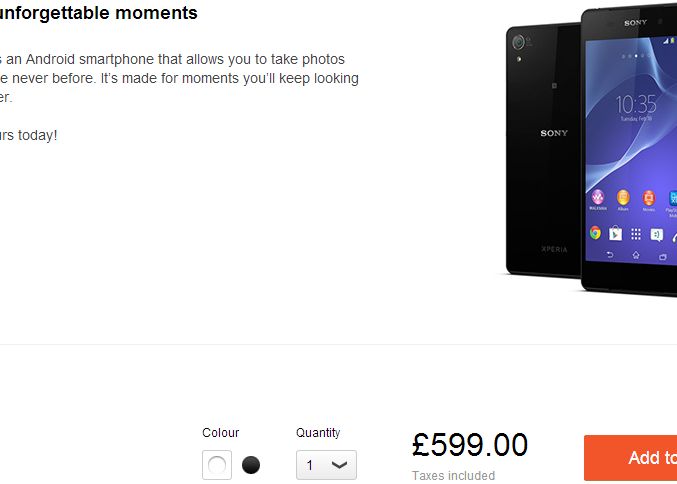Click the Play Store bag icon
The height and width of the screenshot is (484, 677).
pyautogui.click(x=615, y=233)
